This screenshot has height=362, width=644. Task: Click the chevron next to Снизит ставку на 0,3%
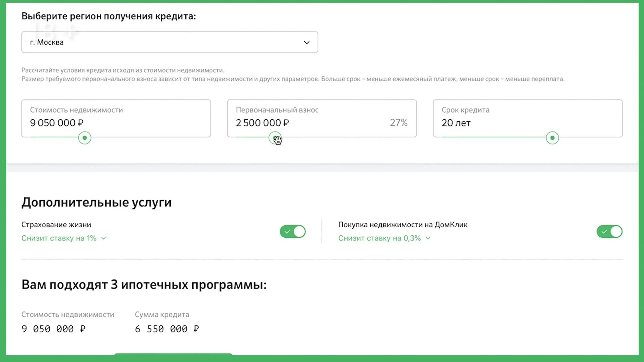(428, 238)
